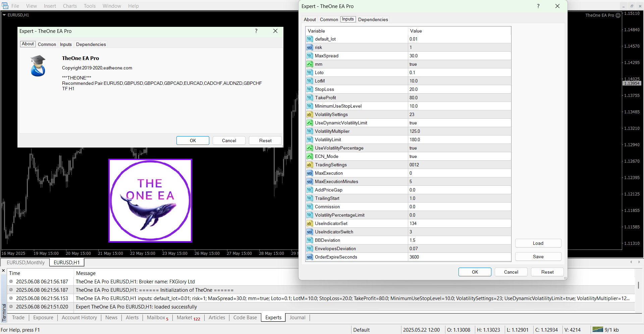Open the Account History terminal tab
This screenshot has width=644, height=334.
79,318
